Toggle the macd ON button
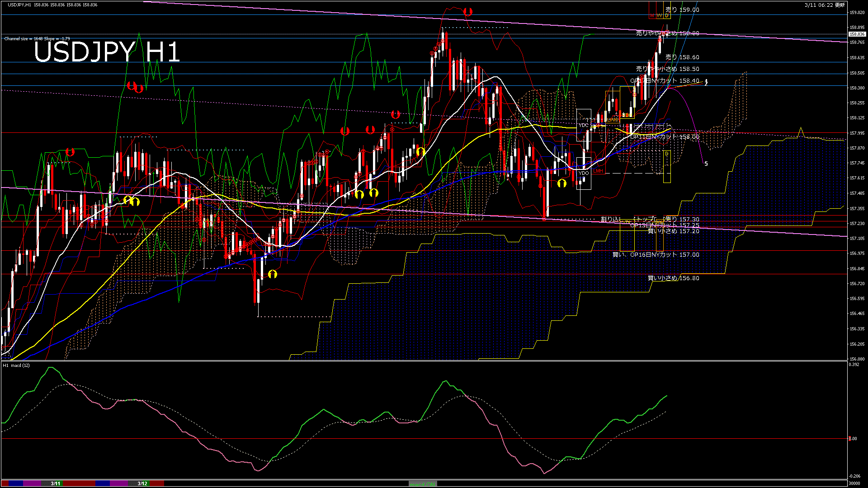Viewport: 868px width, 488px height. tap(423, 484)
